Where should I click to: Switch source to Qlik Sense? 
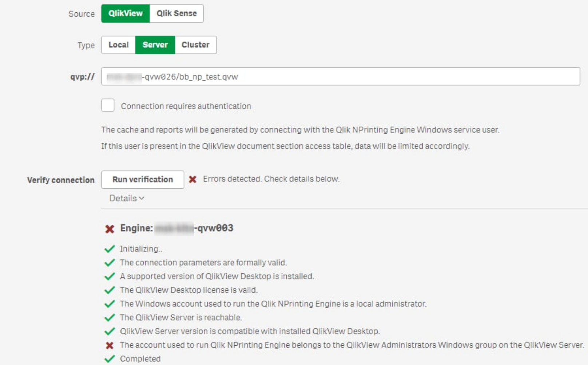coord(176,13)
